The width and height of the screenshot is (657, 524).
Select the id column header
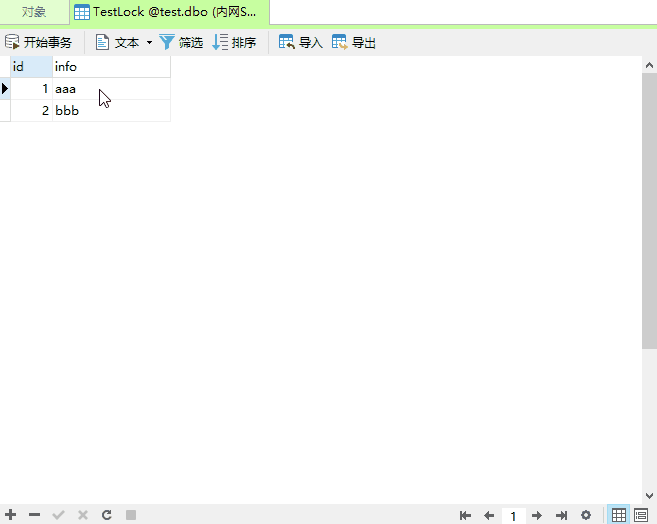click(x=31, y=67)
